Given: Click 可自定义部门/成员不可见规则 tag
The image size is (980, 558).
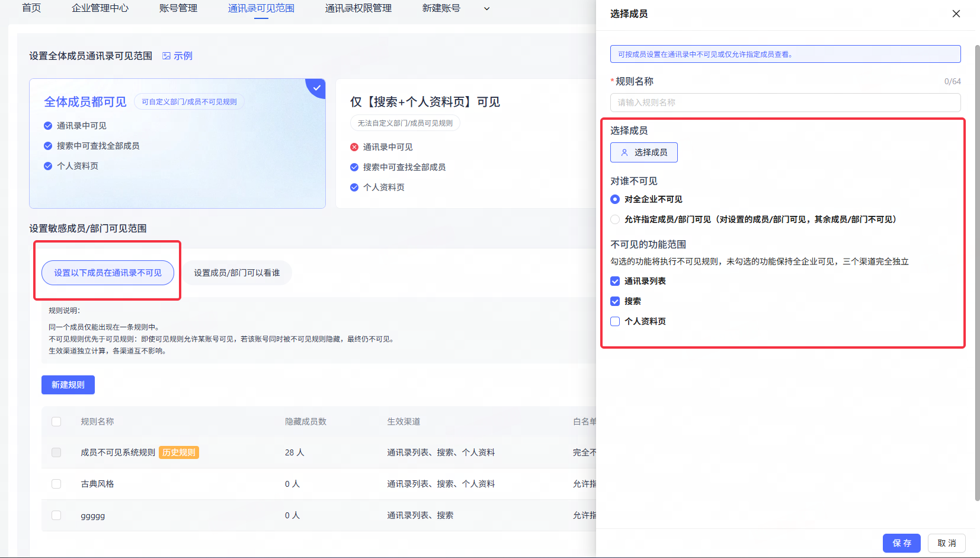Looking at the screenshot, I should [189, 102].
